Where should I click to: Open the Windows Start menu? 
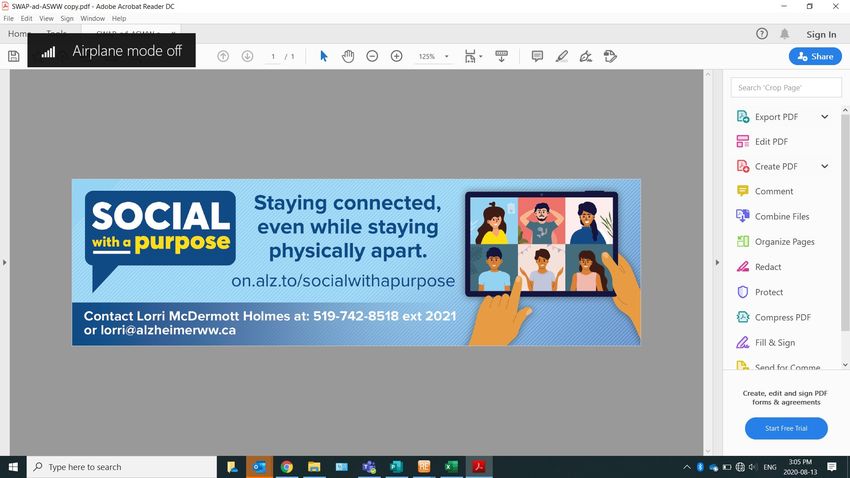click(x=13, y=467)
